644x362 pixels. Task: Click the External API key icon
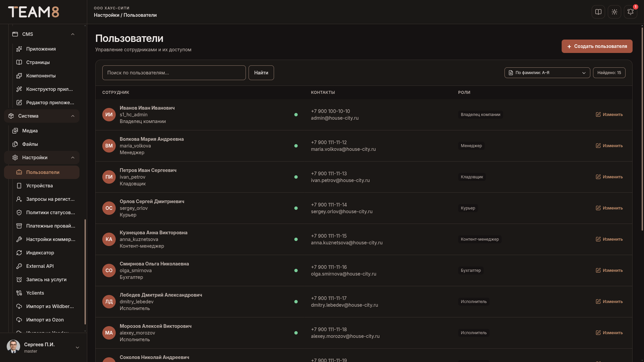pos(19,266)
